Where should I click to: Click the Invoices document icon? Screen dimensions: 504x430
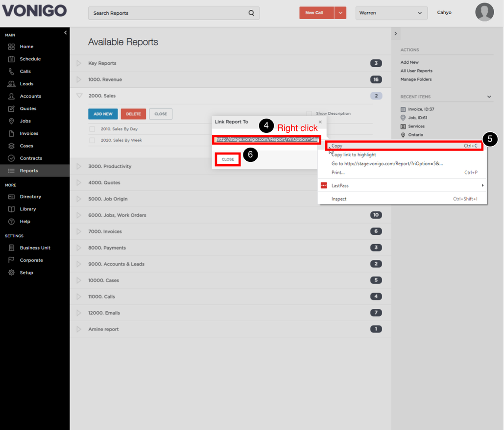11,133
